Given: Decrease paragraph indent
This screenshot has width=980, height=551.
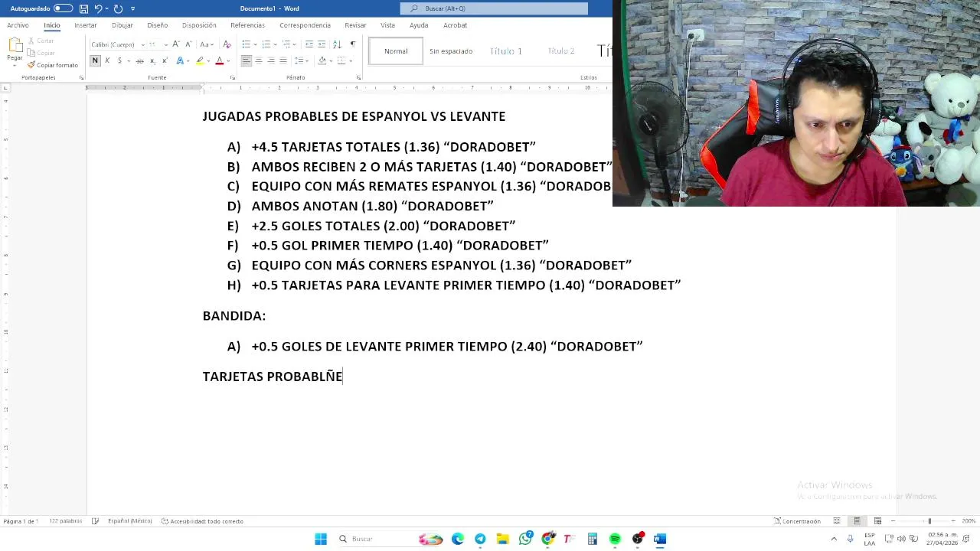Looking at the screenshot, I should point(308,44).
